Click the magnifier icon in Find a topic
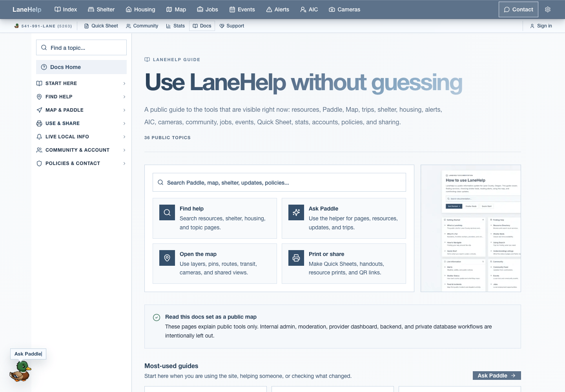The image size is (565, 392). [44, 47]
